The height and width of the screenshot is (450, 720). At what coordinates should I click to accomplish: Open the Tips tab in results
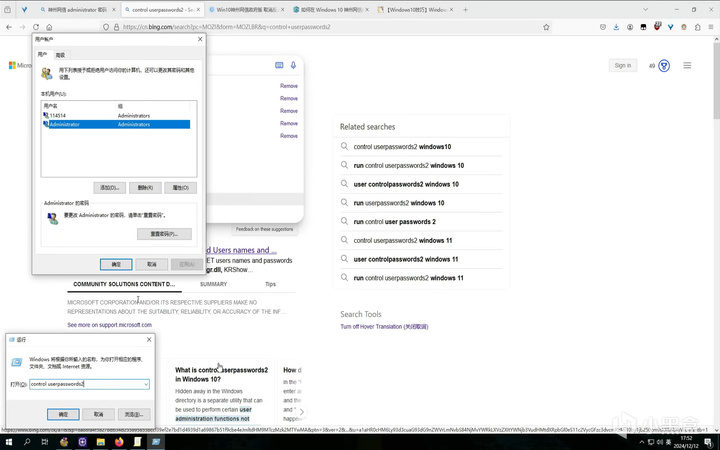(270, 284)
